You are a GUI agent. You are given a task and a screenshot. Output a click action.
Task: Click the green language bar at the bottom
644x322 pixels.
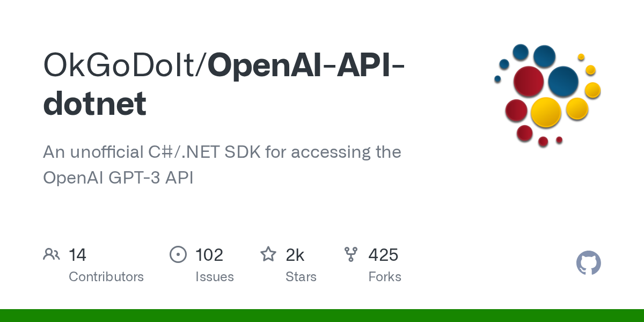(x=322, y=316)
